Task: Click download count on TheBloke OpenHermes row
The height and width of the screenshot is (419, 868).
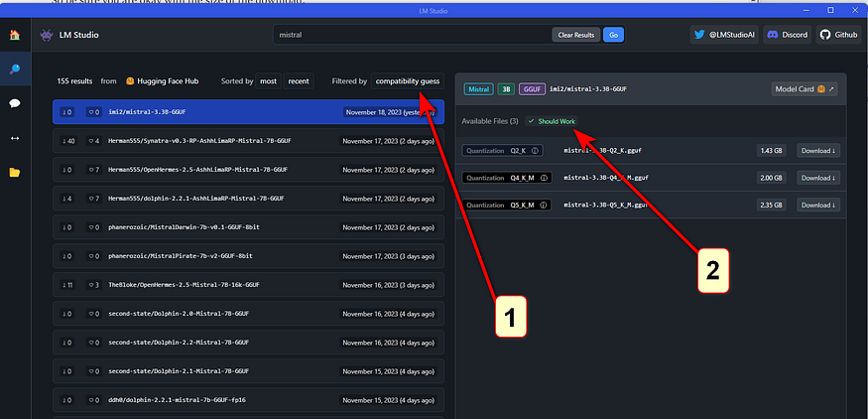Action: [x=69, y=285]
